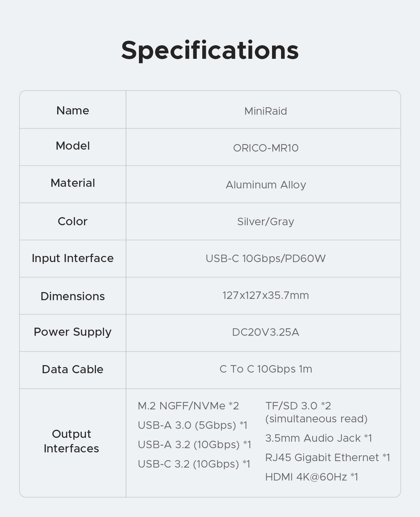Click the TF/SD 3.0 *2 entry
420x517 pixels.
tap(298, 406)
